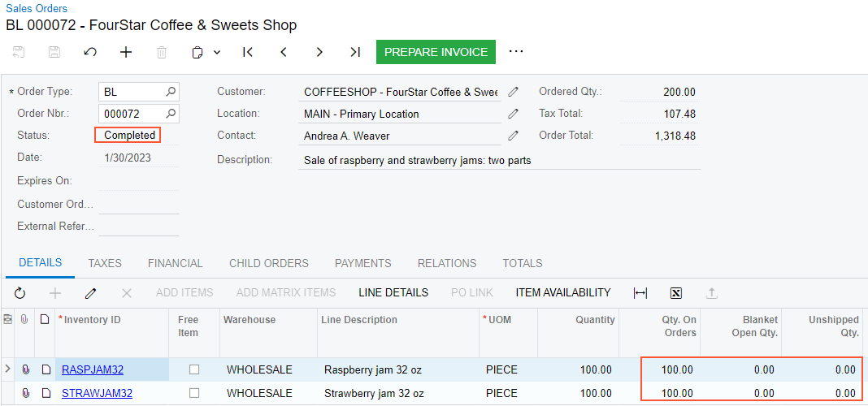
Task: Export grid to Excel
Action: (x=675, y=293)
